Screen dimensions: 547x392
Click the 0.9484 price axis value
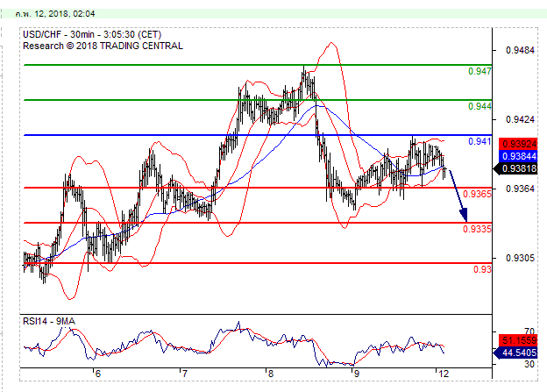[520, 50]
